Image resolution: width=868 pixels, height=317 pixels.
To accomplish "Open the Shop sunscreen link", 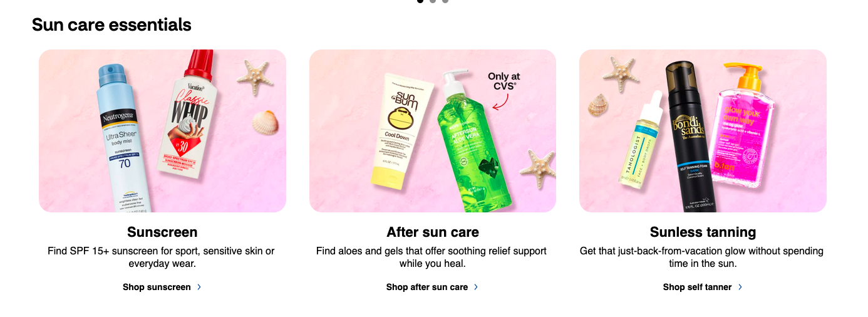I will (x=157, y=287).
